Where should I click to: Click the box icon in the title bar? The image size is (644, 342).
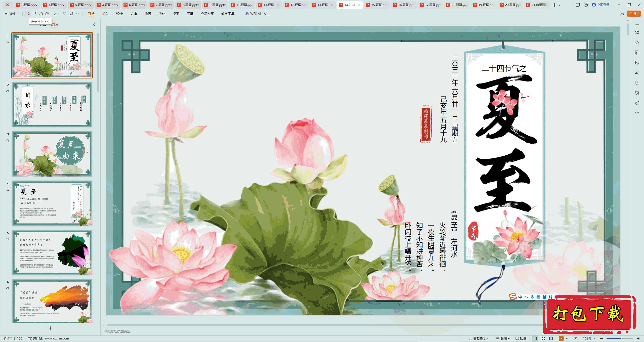(x=586, y=5)
